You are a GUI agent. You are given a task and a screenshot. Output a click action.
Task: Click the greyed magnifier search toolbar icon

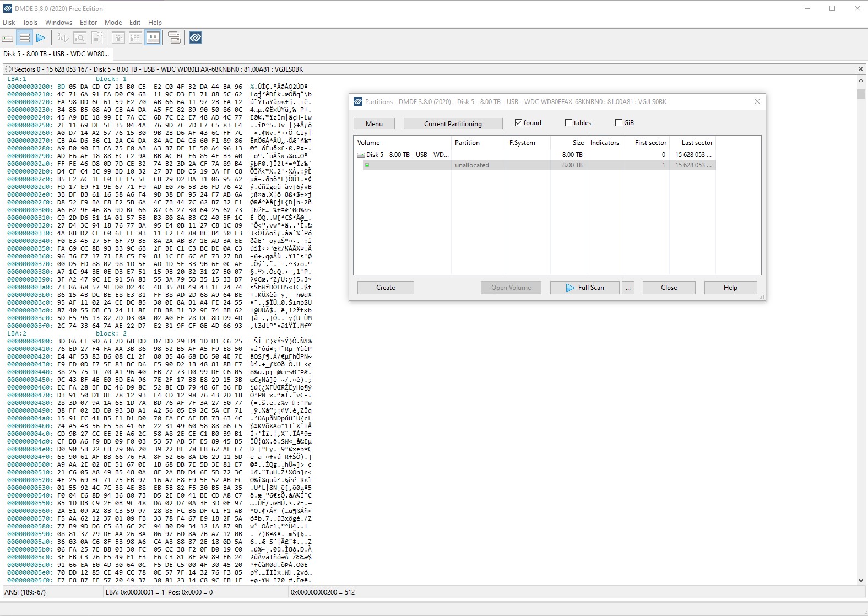80,38
